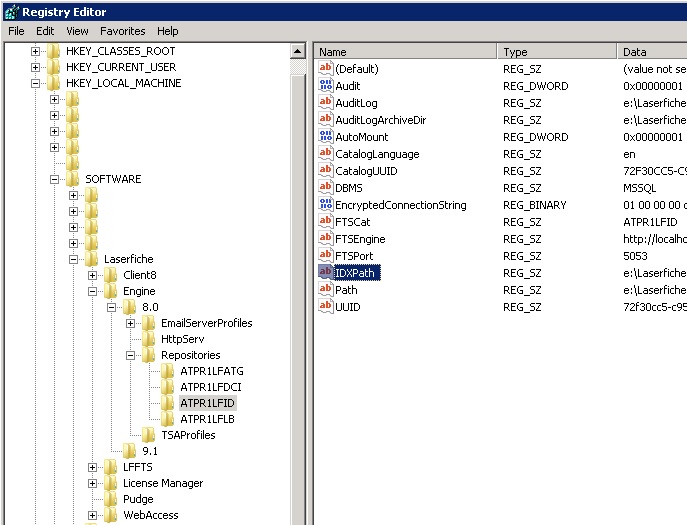The height and width of the screenshot is (525, 687).
Task: Click the CatalogLanguage value icon
Action: (x=326, y=153)
